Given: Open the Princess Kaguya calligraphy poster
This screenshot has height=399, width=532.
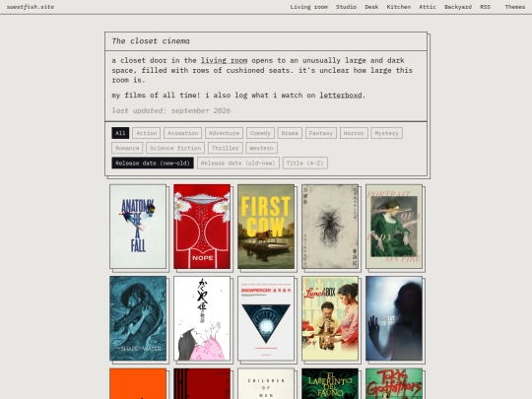Looking at the screenshot, I should 202,318.
